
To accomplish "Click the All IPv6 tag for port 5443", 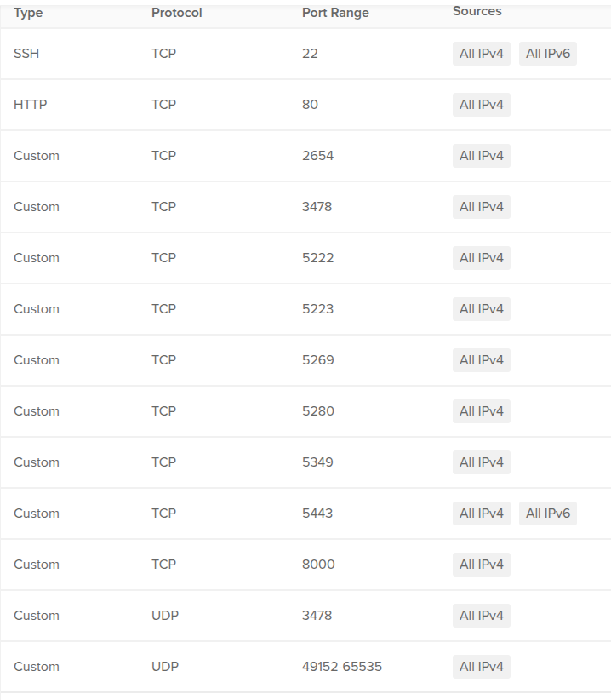I will [548, 514].
